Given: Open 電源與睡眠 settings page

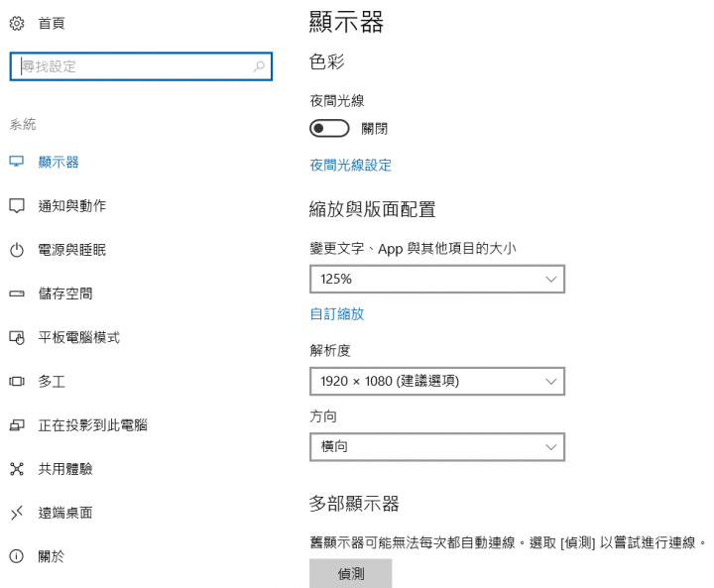Looking at the screenshot, I should point(72,250).
